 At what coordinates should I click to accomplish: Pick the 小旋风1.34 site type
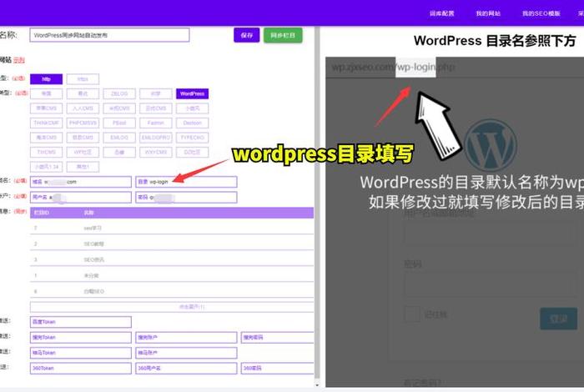pos(46,167)
